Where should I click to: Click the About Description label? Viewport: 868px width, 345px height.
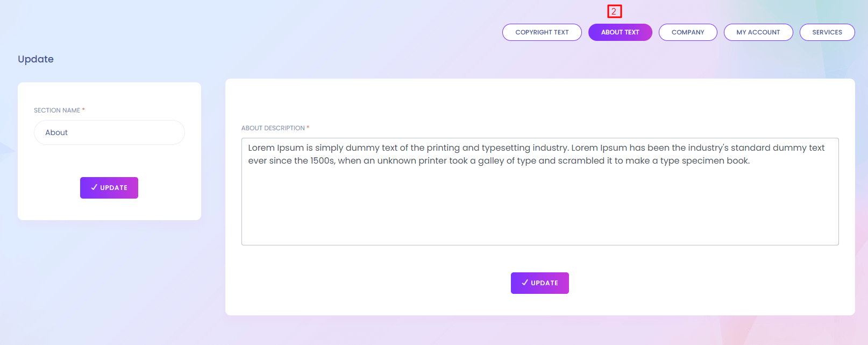point(273,128)
